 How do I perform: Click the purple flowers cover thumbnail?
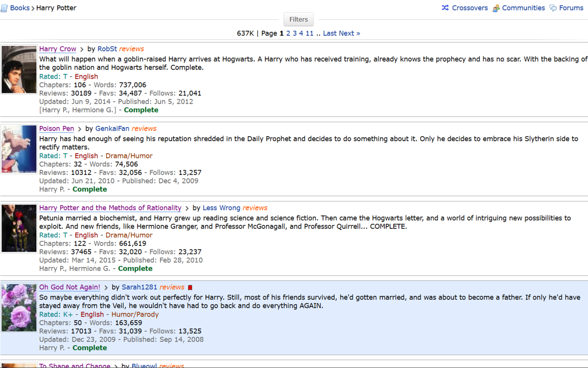point(19,308)
